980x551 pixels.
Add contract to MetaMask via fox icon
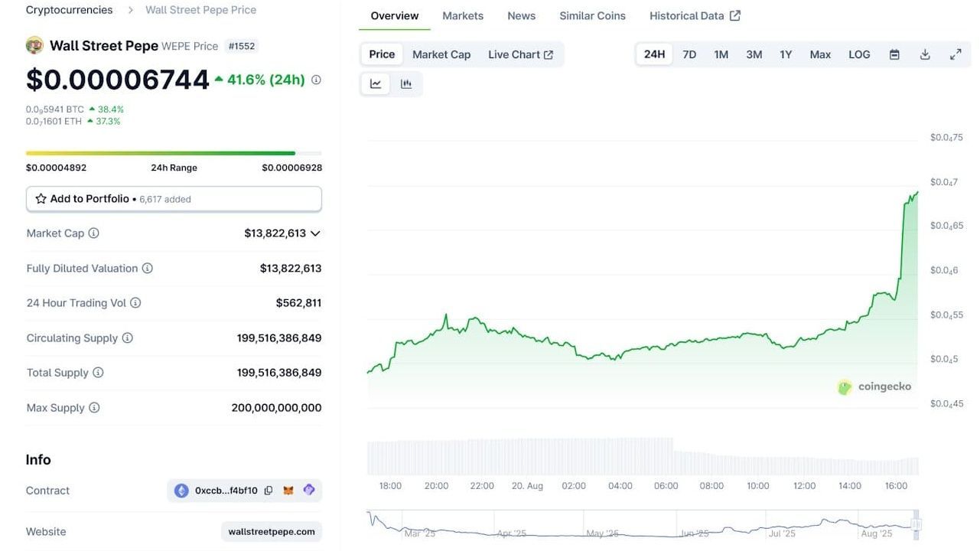click(x=288, y=490)
